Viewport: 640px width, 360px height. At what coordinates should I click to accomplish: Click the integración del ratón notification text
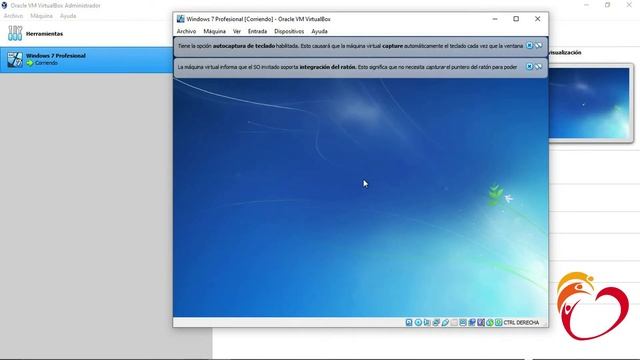pyautogui.click(x=347, y=67)
